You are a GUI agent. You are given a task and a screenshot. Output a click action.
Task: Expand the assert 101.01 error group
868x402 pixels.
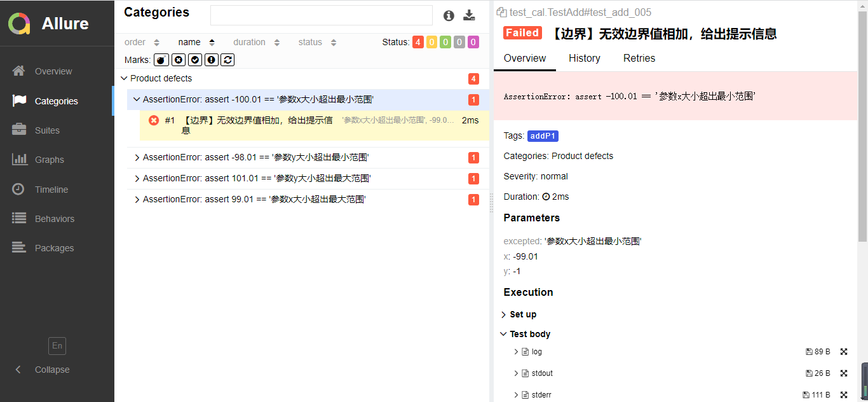tap(137, 179)
